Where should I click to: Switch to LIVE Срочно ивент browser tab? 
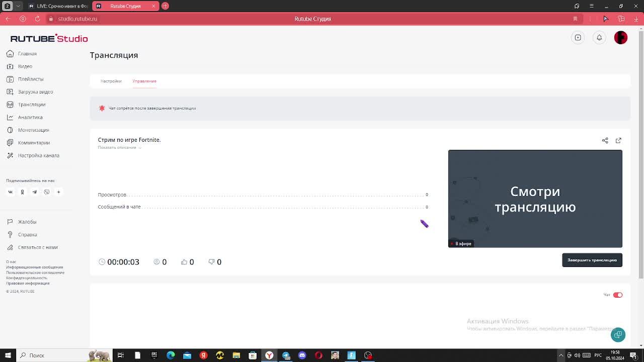click(58, 6)
